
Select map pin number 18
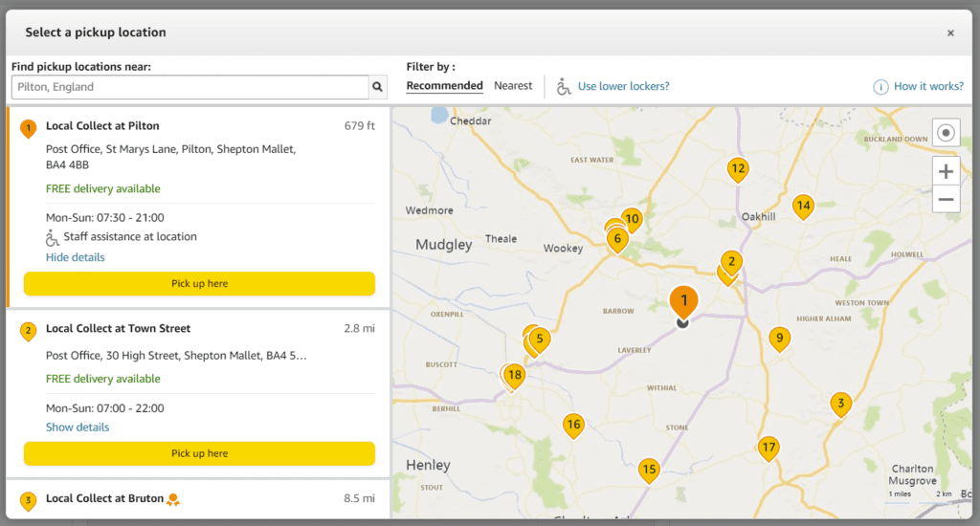[x=514, y=376]
